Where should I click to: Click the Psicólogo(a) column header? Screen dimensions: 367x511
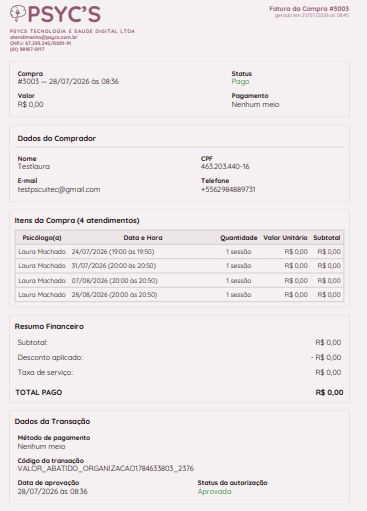(42, 238)
